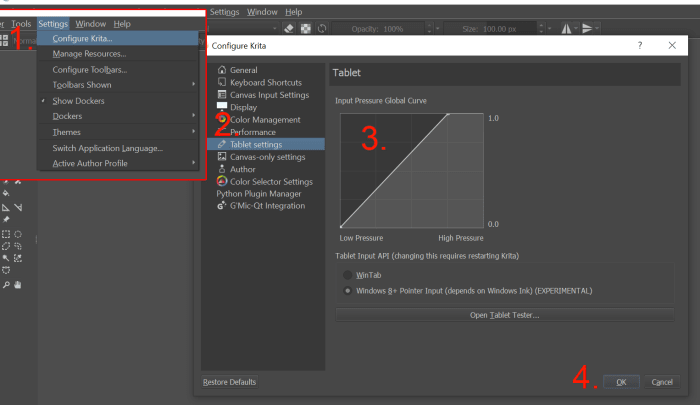
Task: Expand Themes submenu
Action: [118, 132]
